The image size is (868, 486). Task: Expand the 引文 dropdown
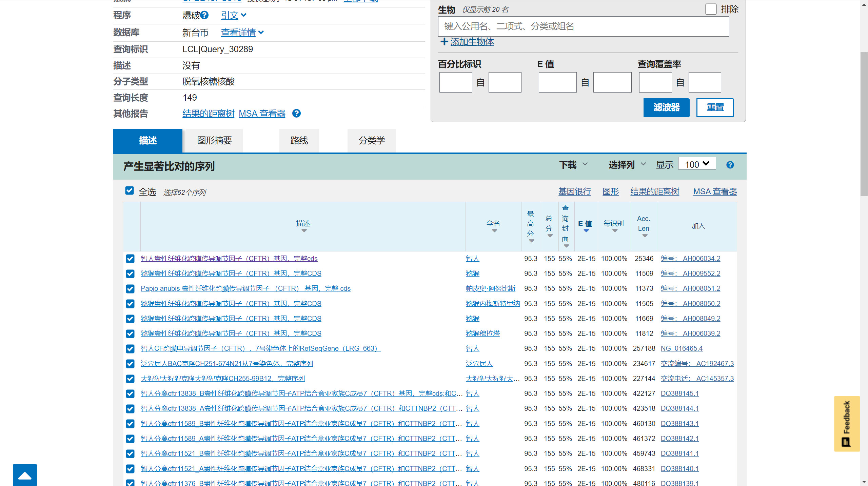point(233,15)
